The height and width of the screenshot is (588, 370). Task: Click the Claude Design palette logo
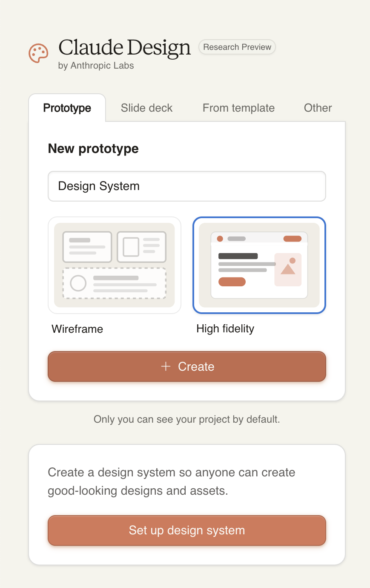click(38, 53)
